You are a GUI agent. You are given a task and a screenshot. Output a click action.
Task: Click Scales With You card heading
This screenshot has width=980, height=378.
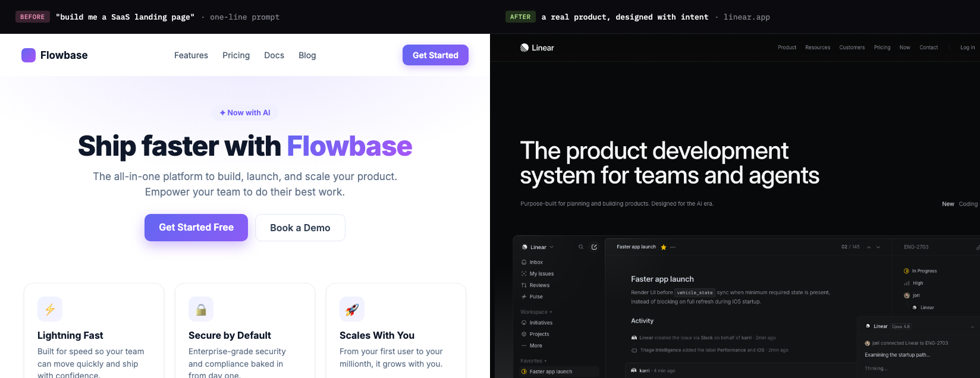(x=377, y=336)
